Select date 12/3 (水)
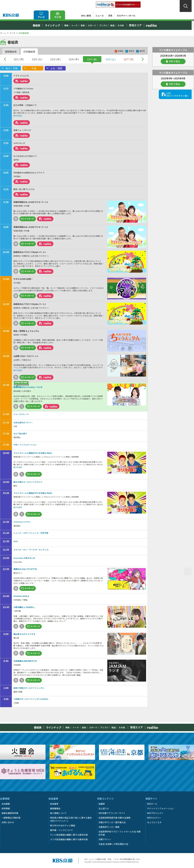Viewport: 194px width, 868px height. pos(55,59)
